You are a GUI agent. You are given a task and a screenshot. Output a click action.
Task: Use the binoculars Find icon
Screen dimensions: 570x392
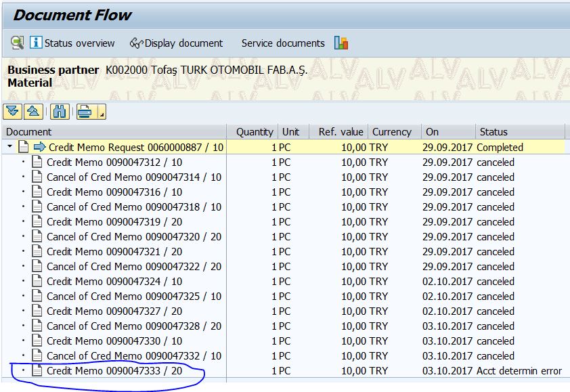(x=60, y=112)
